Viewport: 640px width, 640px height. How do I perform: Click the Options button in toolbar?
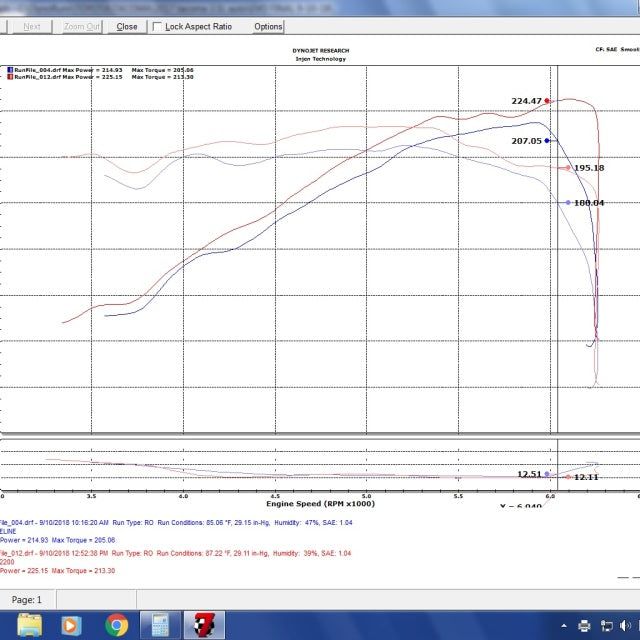tap(268, 26)
